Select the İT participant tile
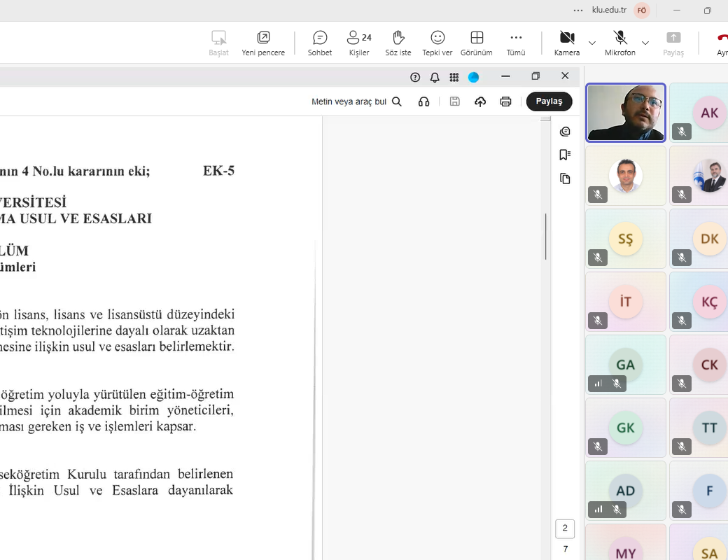728x560 pixels. pyautogui.click(x=626, y=302)
